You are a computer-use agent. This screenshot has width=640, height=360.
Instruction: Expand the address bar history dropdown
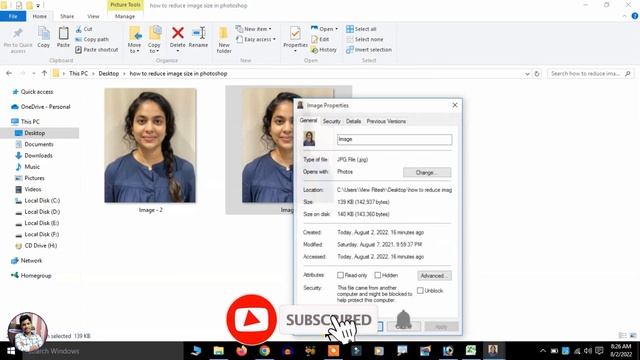527,74
